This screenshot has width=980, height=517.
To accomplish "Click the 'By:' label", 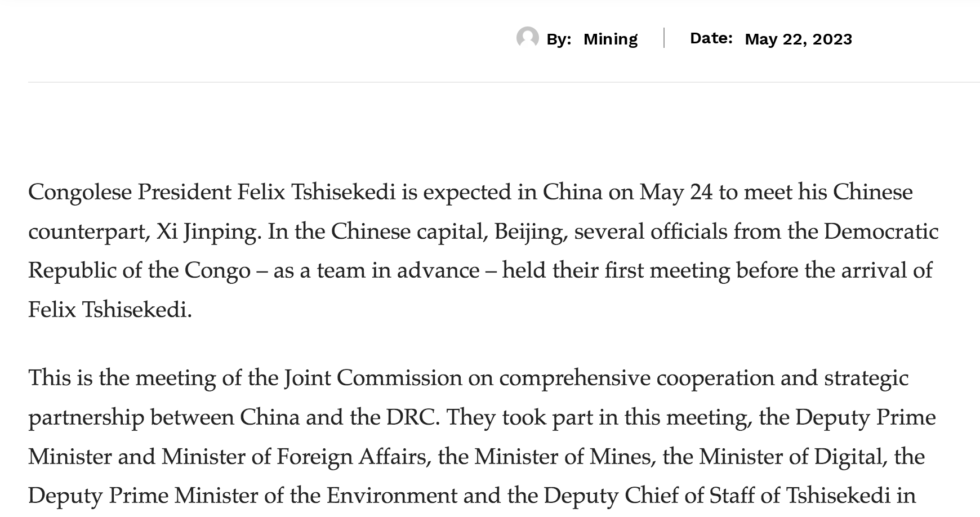I will pyautogui.click(x=559, y=39).
